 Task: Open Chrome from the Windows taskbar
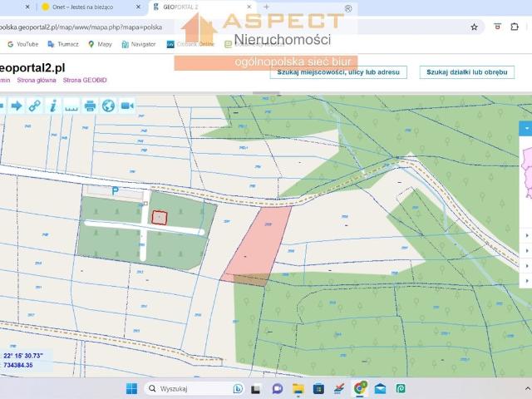[x=360, y=388]
